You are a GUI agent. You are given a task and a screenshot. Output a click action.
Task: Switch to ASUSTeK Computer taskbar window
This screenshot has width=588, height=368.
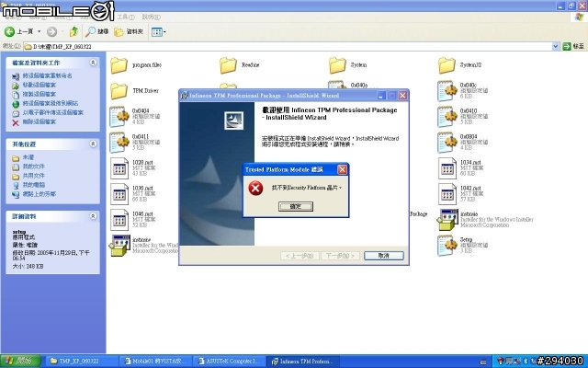(229, 362)
